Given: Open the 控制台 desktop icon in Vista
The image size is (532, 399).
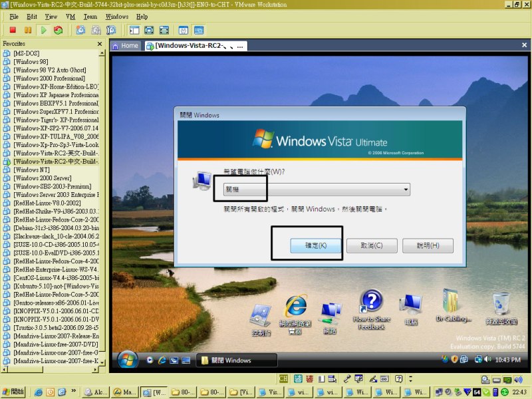Looking at the screenshot, I should (261, 320).
